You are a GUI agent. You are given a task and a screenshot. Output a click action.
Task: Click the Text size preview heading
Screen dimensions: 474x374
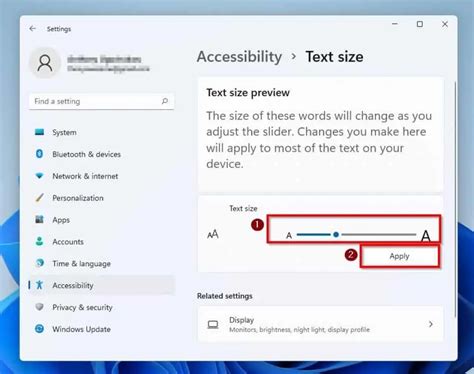(x=248, y=93)
